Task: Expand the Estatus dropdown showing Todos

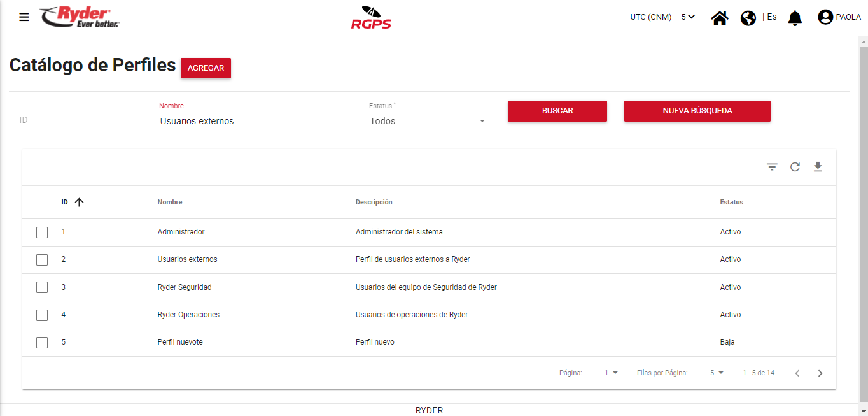Action: pos(429,121)
